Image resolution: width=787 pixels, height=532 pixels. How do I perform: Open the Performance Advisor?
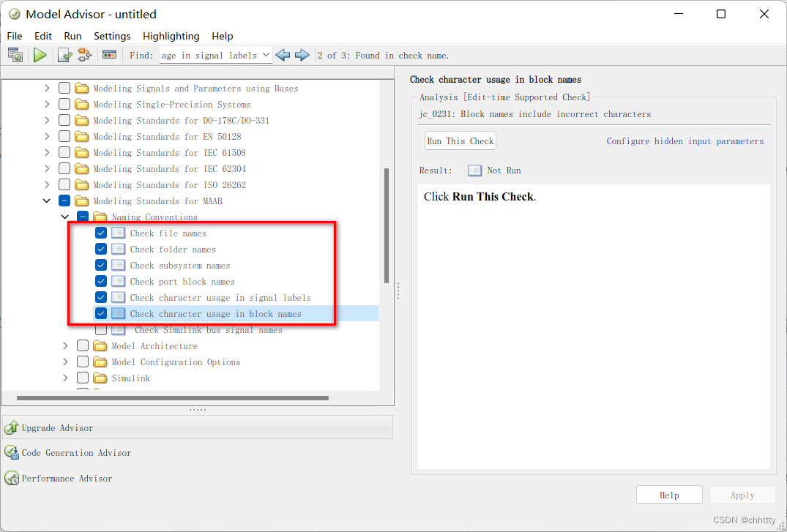coord(59,479)
